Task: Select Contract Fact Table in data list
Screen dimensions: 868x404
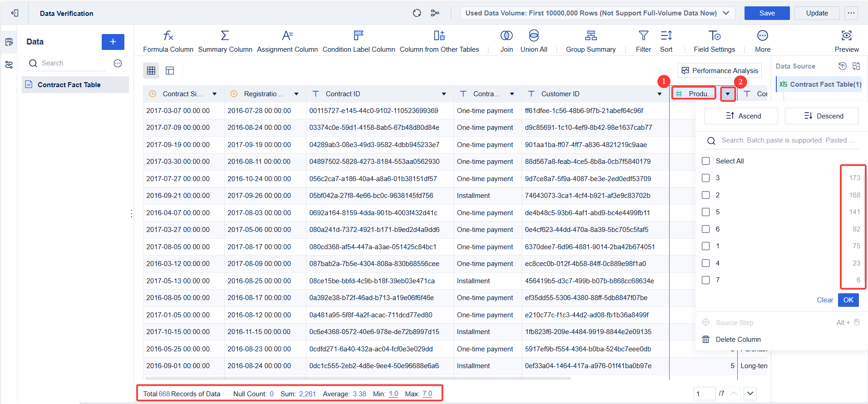Action: pos(75,85)
